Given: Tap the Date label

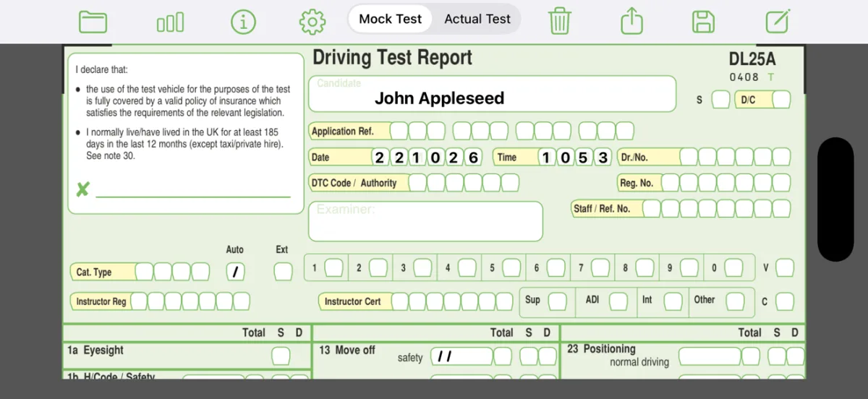Looking at the screenshot, I should coord(320,157).
